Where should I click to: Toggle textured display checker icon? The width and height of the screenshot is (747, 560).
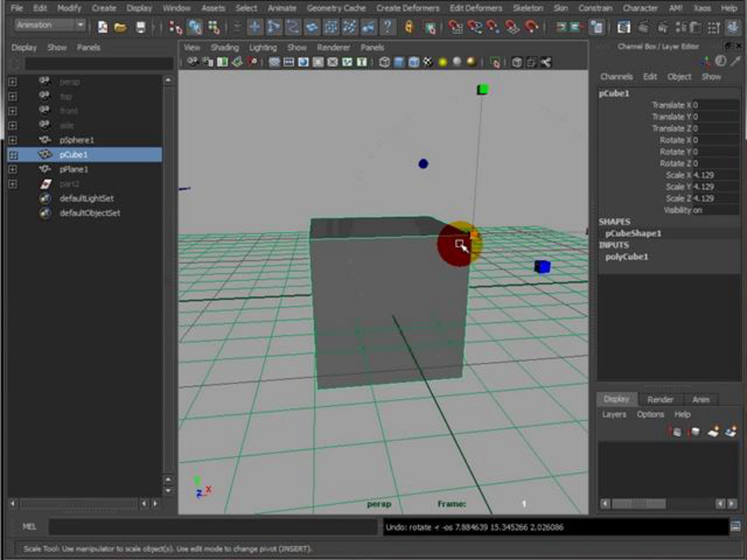pyautogui.click(x=428, y=62)
